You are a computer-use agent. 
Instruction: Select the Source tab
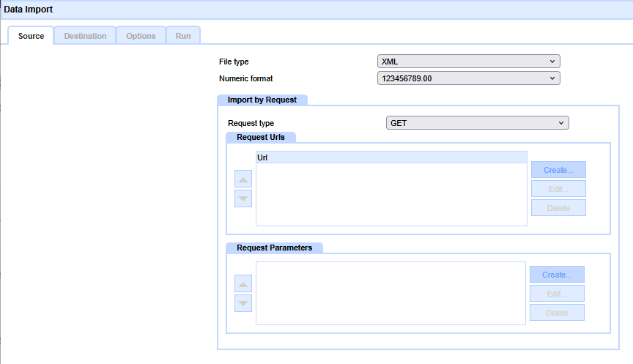(x=31, y=36)
